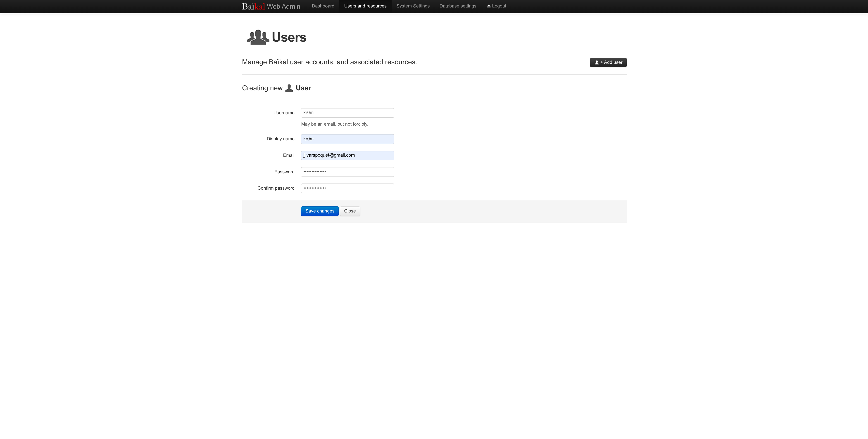Open Database settings page

(458, 6)
